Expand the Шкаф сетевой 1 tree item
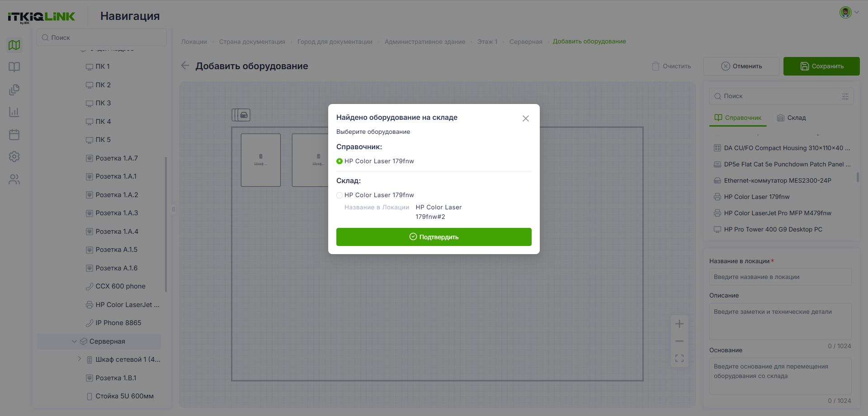The image size is (868, 416). pyautogui.click(x=80, y=359)
